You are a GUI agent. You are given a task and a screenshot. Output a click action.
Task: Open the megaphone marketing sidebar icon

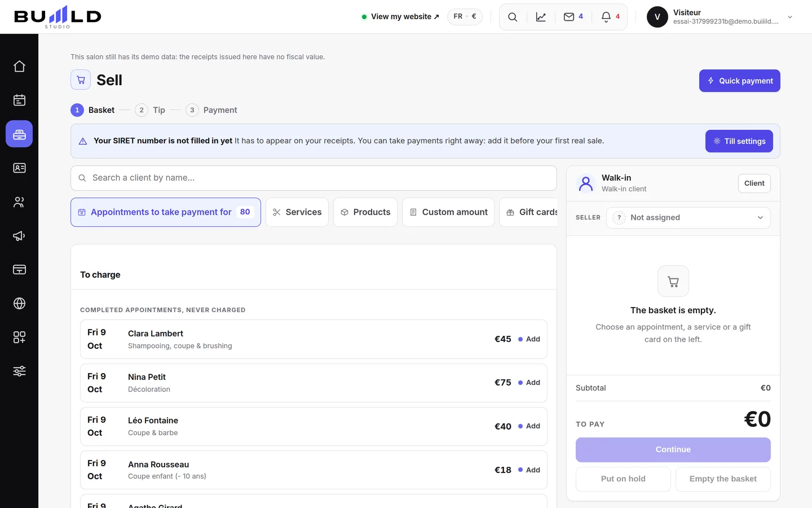click(x=19, y=236)
